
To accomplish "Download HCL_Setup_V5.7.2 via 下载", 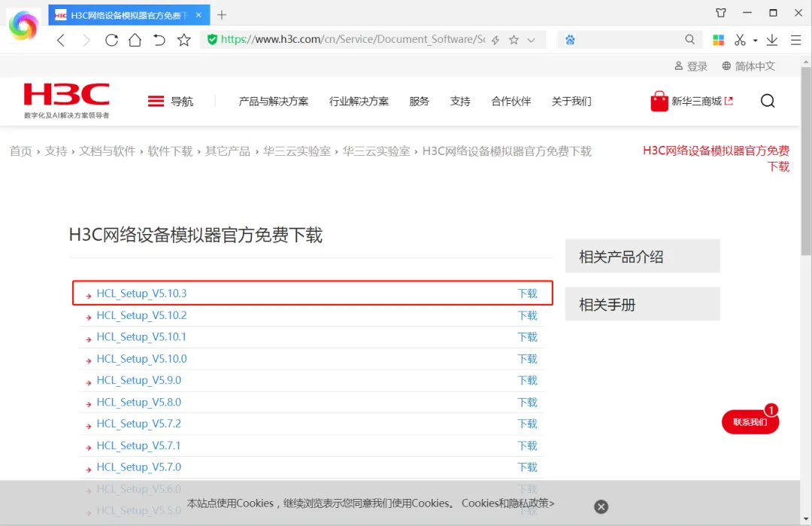I will [527, 424].
